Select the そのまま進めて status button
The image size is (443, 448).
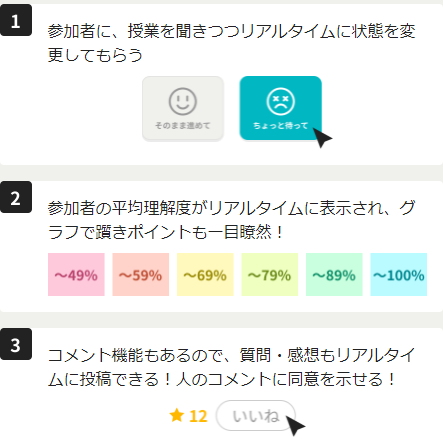coord(183,108)
